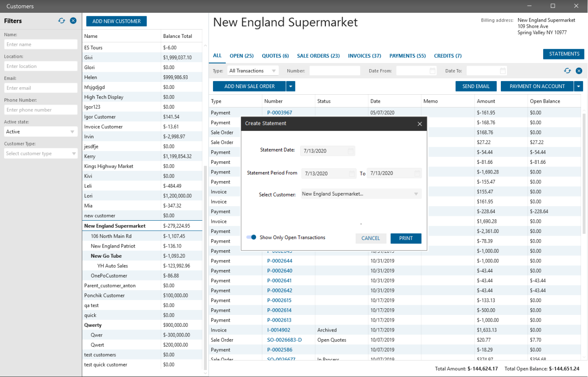Select customer Ponchik Customer

142,296
